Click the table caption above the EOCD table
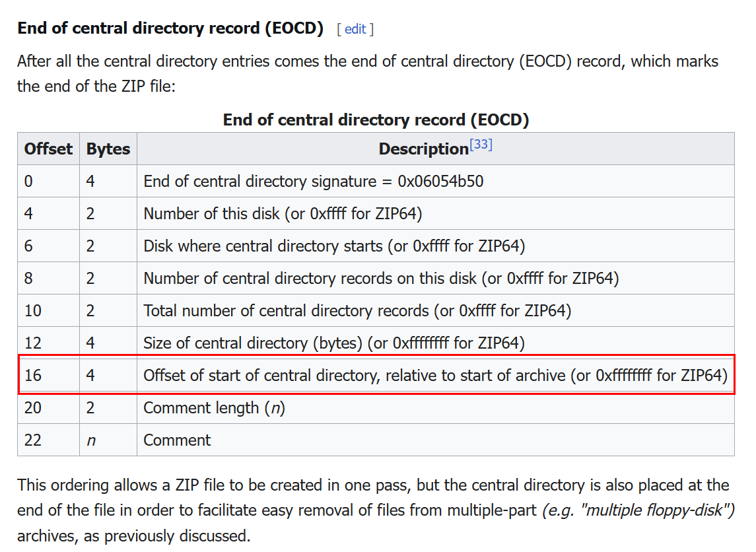This screenshot has height=552, width=756. click(x=376, y=120)
